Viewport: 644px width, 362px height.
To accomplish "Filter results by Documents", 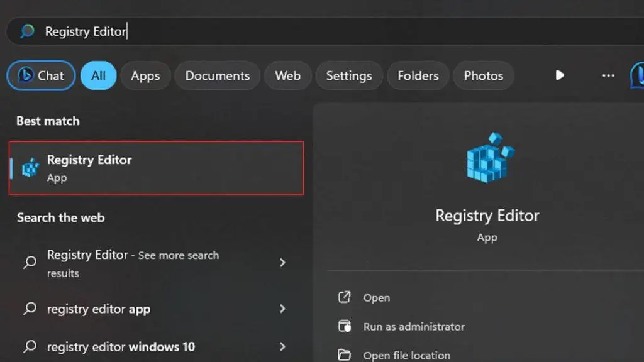I will (x=217, y=75).
